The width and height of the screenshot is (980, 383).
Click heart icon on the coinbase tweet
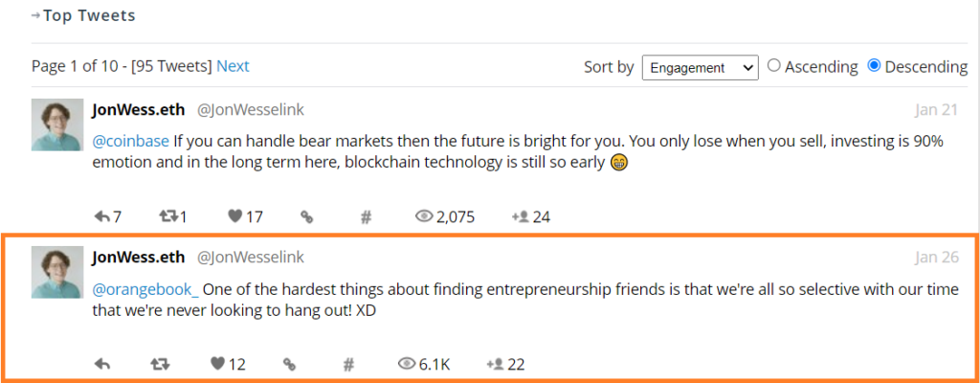234,216
